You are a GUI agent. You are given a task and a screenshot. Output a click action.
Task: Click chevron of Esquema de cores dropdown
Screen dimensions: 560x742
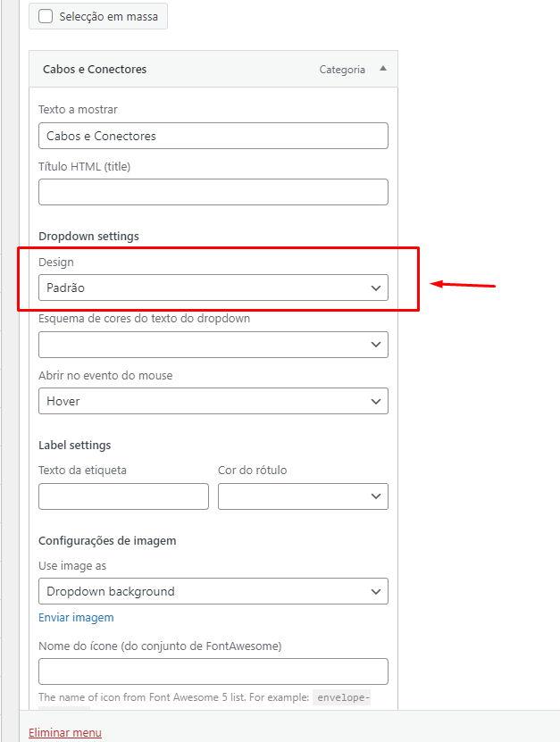pos(376,345)
